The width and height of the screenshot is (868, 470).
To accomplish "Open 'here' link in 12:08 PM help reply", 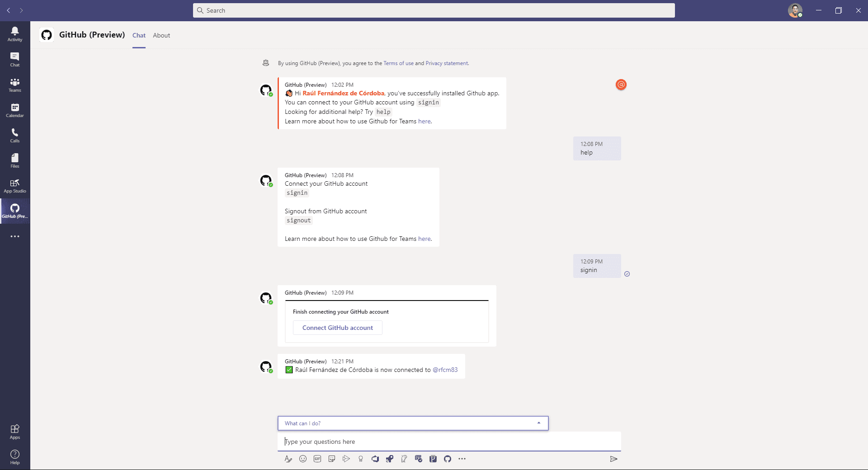I will point(424,239).
